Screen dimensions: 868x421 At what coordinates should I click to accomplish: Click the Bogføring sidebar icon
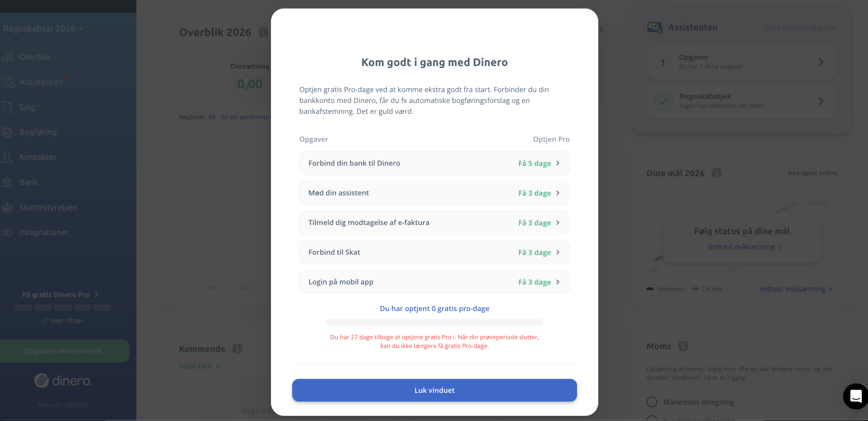7,132
